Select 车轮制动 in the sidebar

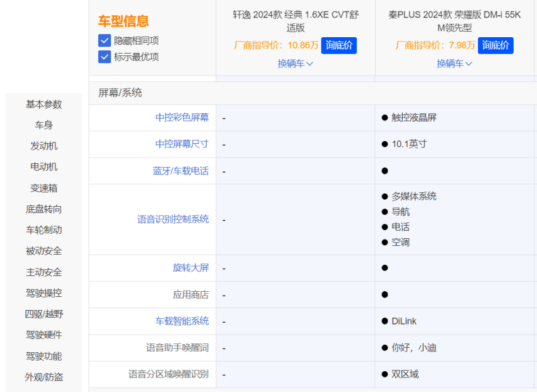pos(44,230)
